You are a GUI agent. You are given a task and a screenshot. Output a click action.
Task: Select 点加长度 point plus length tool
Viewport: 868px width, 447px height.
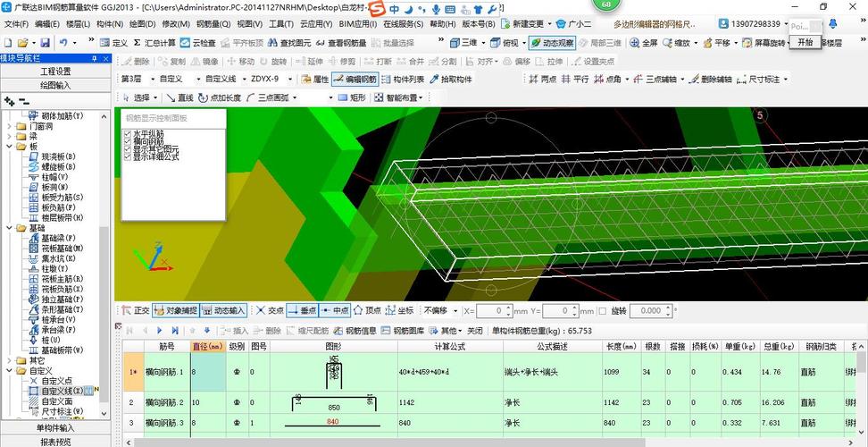click(x=219, y=97)
